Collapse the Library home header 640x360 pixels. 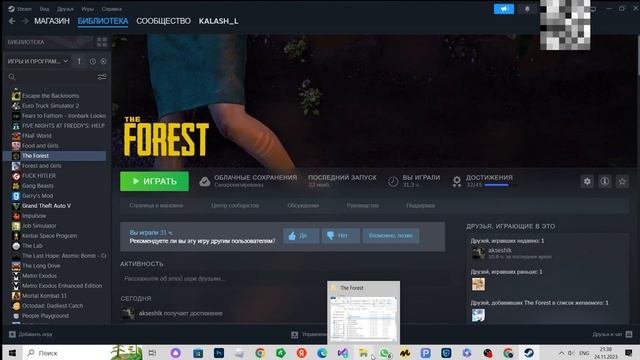pyautogui.click(x=49, y=42)
